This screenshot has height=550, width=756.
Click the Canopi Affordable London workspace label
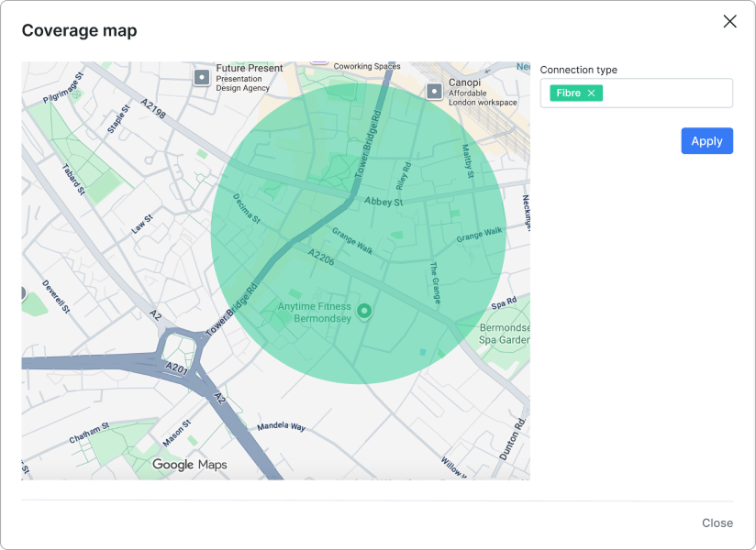tap(483, 92)
